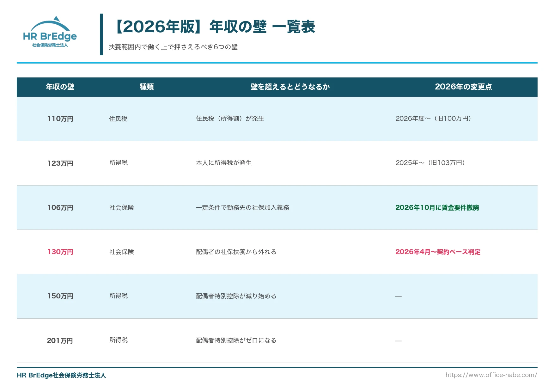Click 配偶者特別控除が減り始める text
This screenshot has height=392, width=554.
236,296
